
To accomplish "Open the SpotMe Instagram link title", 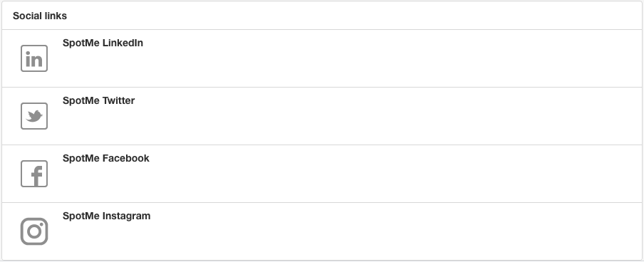I will point(106,216).
